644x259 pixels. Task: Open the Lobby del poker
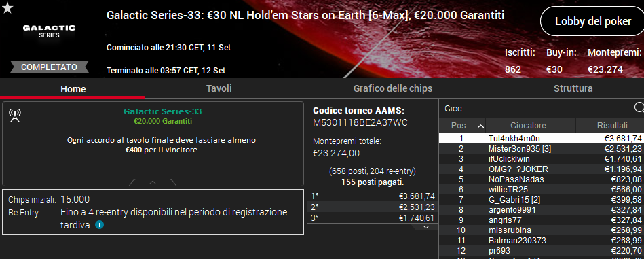click(x=592, y=21)
